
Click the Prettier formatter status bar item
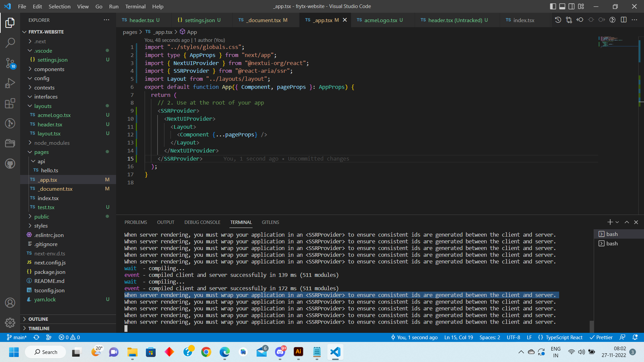tap(600, 338)
